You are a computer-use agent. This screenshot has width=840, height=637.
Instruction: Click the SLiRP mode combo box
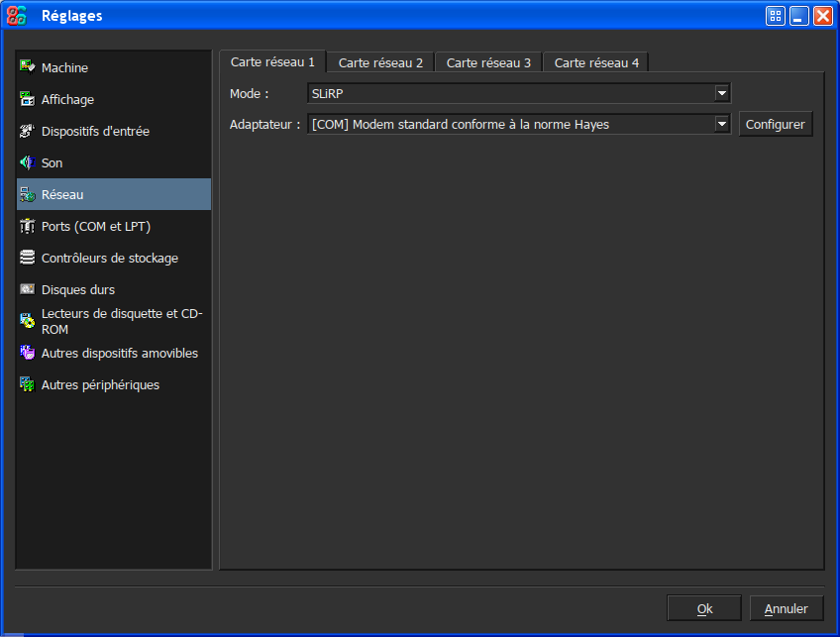510,93
